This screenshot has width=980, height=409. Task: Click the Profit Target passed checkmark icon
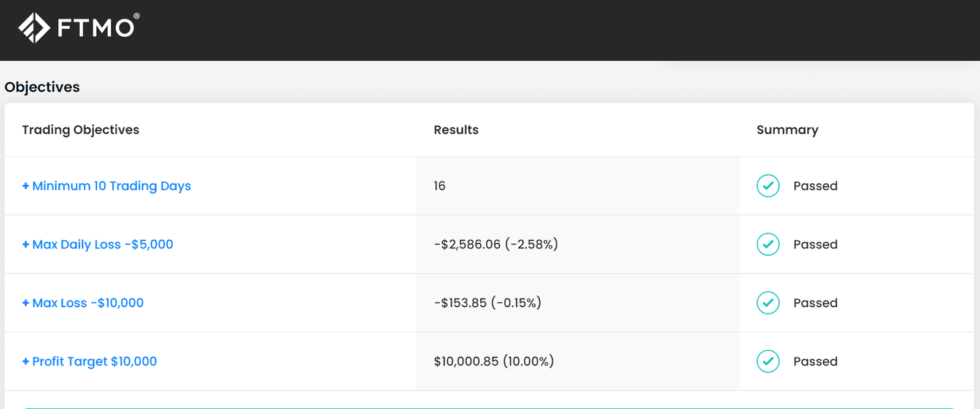pos(767,361)
